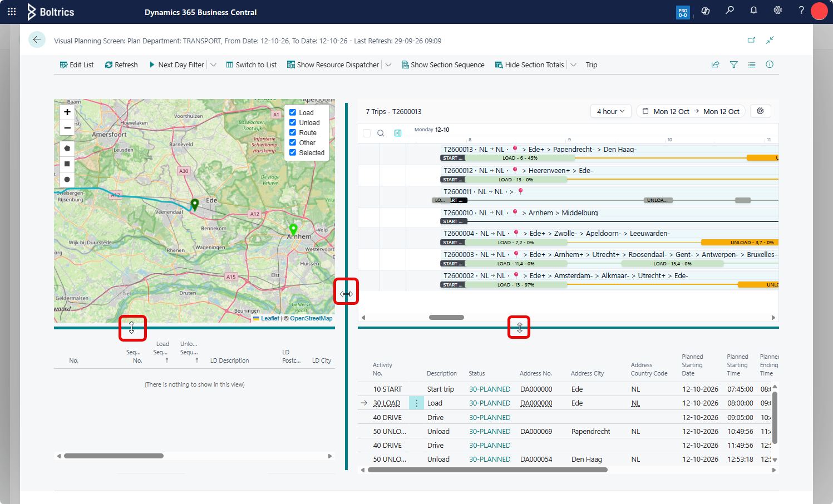Click Switch to List
The width and height of the screenshot is (833, 504).
[252, 65]
